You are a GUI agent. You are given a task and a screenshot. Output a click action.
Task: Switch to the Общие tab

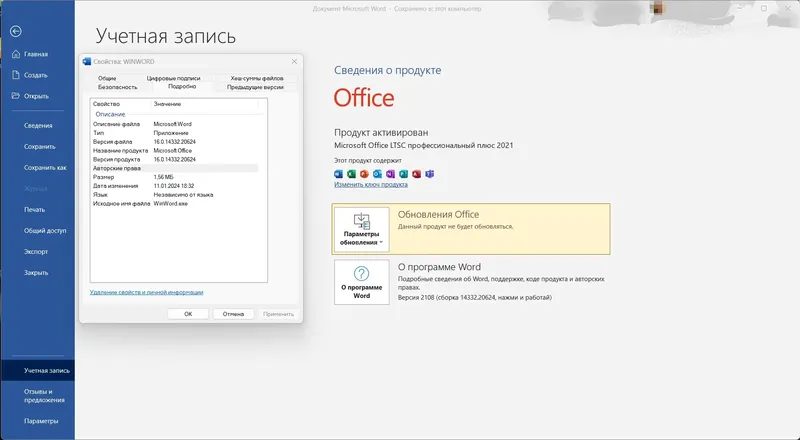[107, 78]
